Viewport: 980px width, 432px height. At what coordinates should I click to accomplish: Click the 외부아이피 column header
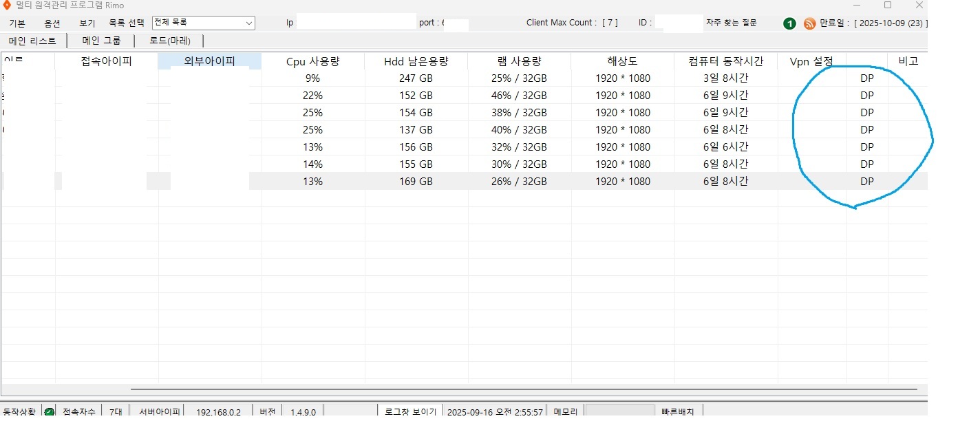[209, 61]
